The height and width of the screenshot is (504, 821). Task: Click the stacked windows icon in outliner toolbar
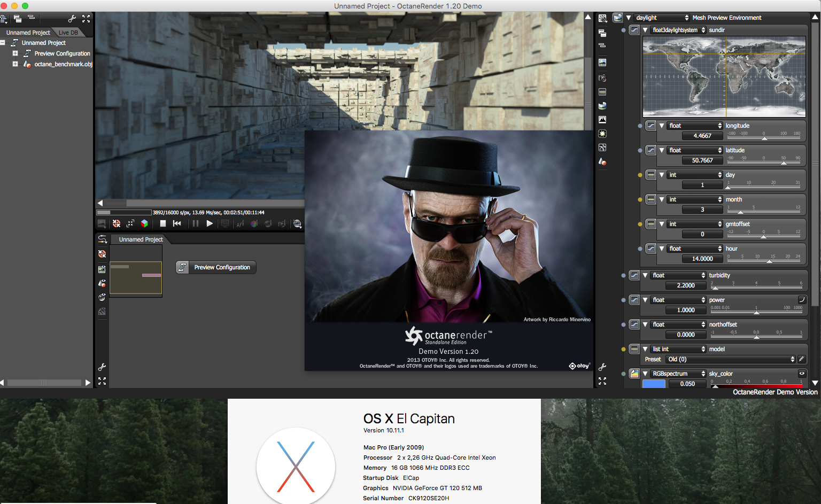pos(18,19)
